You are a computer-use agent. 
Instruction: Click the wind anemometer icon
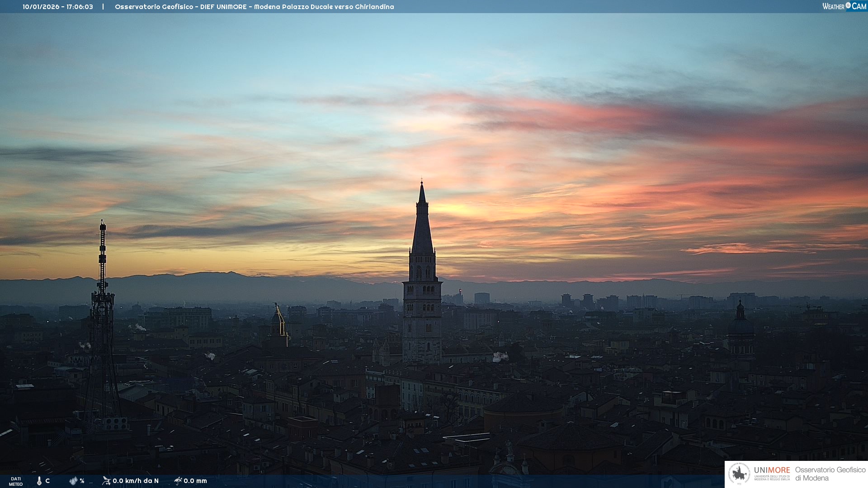click(106, 481)
